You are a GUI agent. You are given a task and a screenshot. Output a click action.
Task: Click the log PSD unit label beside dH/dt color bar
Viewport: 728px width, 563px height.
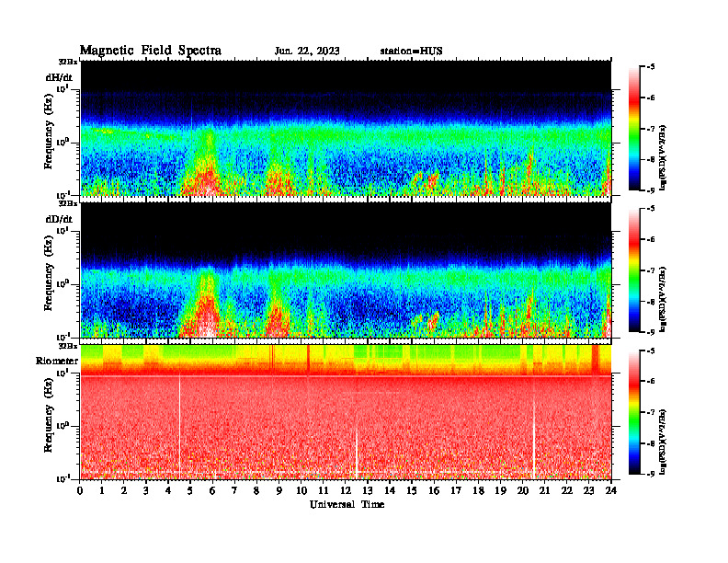(664, 158)
